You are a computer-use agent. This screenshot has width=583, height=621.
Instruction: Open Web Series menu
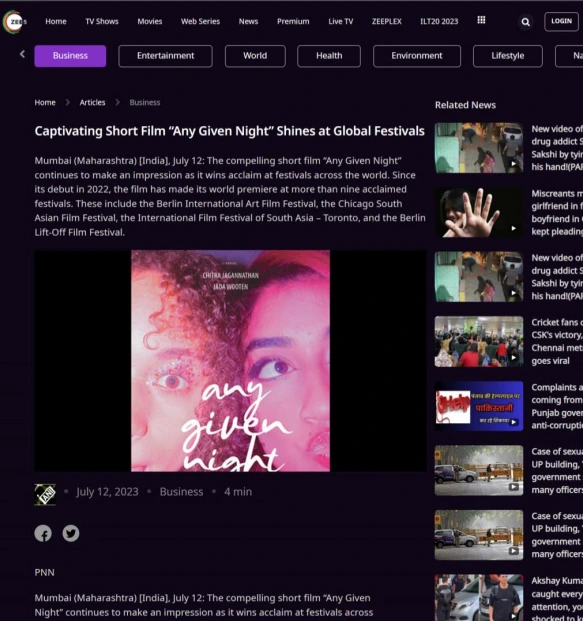(200, 21)
